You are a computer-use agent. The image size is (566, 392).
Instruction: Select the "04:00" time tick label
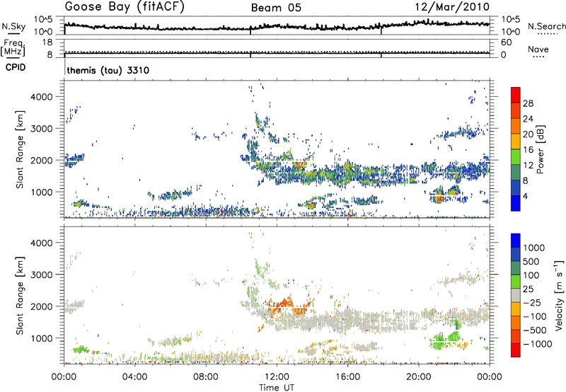pyautogui.click(x=134, y=377)
